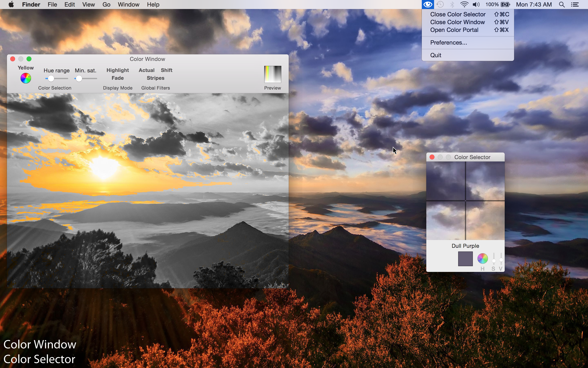
Task: Open Preferences... from the dropdown menu
Action: pyautogui.click(x=468, y=43)
